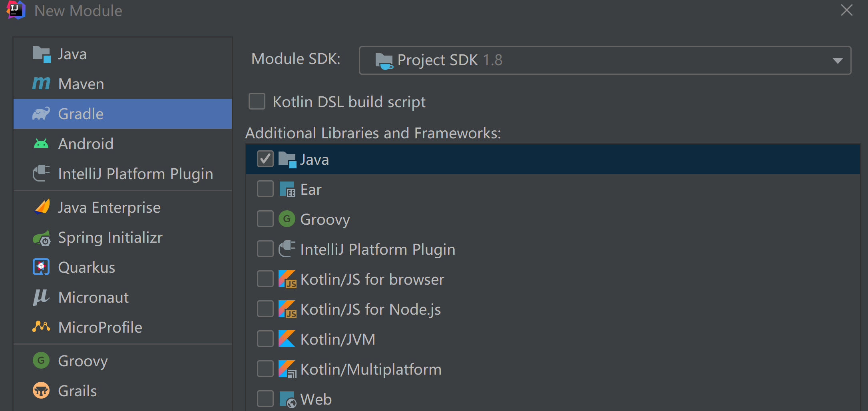Click the 'Ear' label text
Image resolution: width=868 pixels, height=411 pixels.
tap(311, 190)
